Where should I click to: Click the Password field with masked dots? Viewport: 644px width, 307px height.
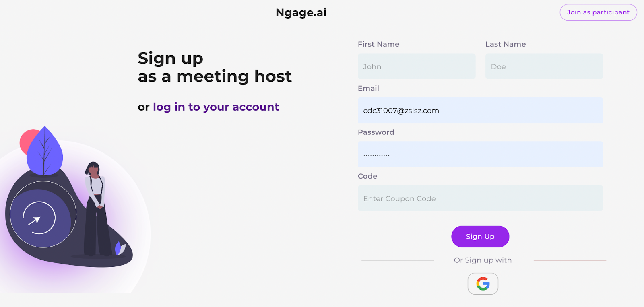480,154
